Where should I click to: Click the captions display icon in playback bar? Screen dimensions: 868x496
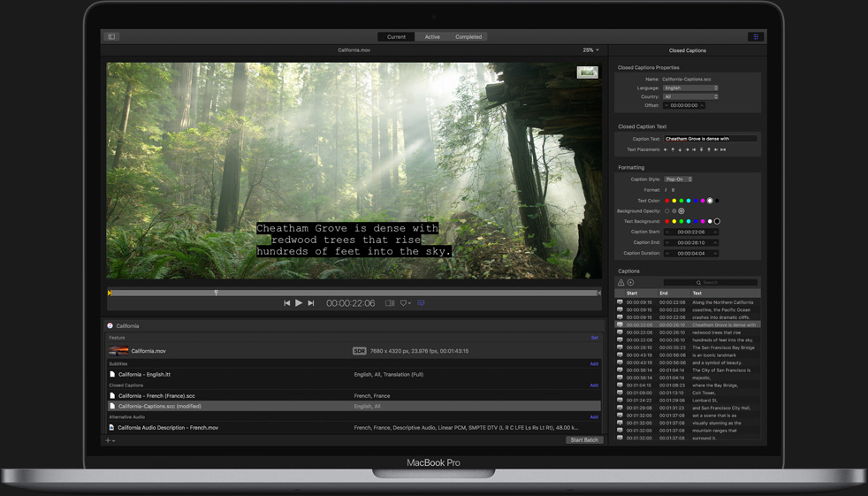[421, 303]
